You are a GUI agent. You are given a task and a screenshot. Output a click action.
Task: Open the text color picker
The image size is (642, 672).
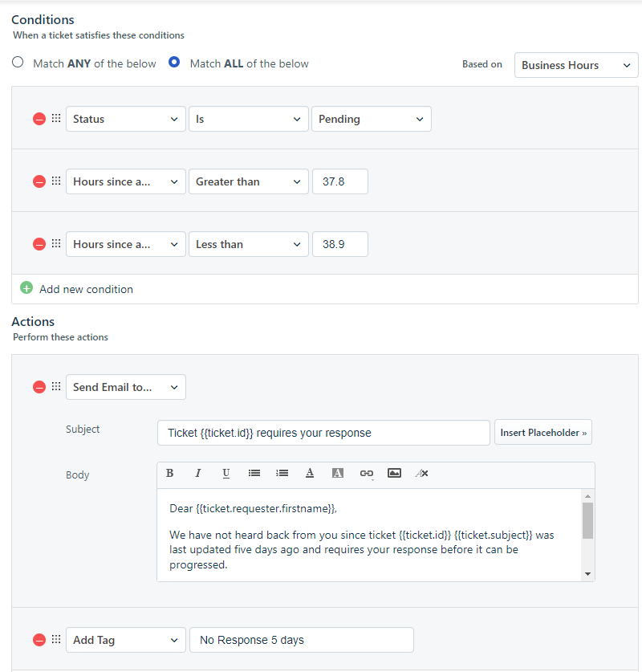click(310, 473)
